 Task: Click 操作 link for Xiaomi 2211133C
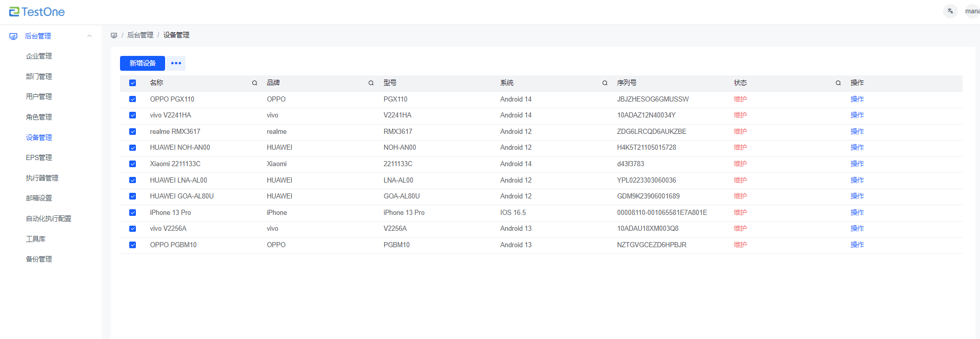pyautogui.click(x=857, y=164)
